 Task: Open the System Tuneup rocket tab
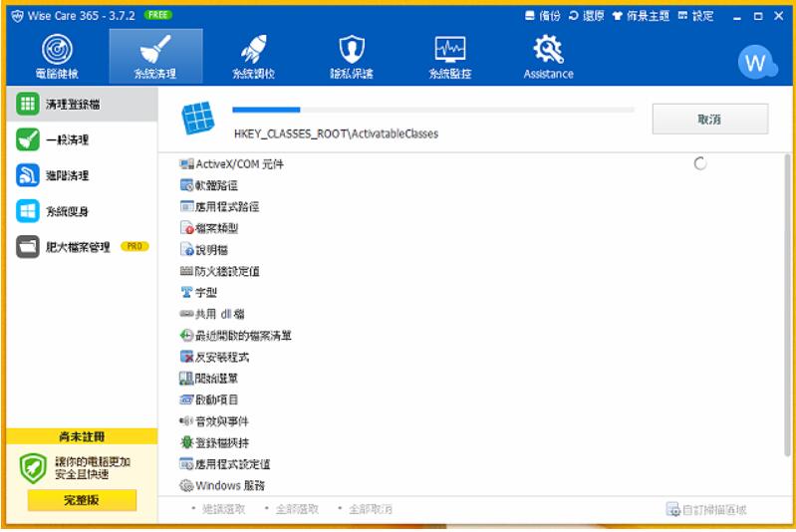[253, 56]
